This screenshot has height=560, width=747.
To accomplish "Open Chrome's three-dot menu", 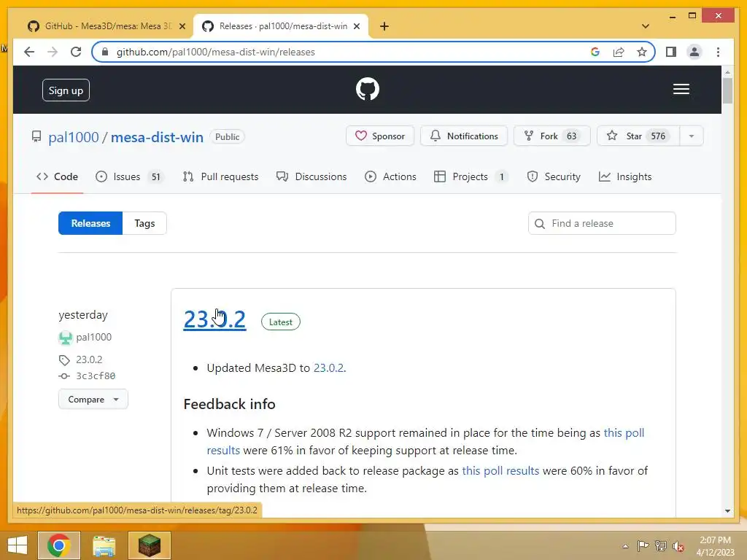I will 718,52.
